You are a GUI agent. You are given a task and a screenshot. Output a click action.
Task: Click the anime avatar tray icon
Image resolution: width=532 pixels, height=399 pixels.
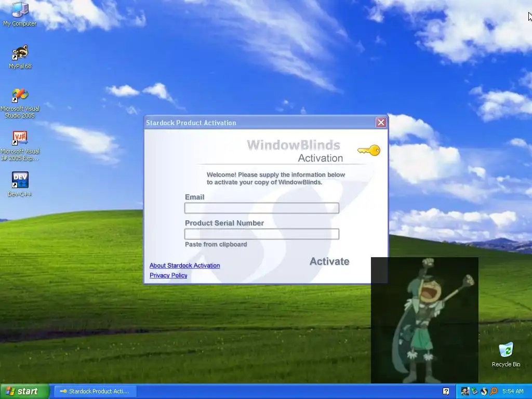pyautogui.click(x=465, y=391)
